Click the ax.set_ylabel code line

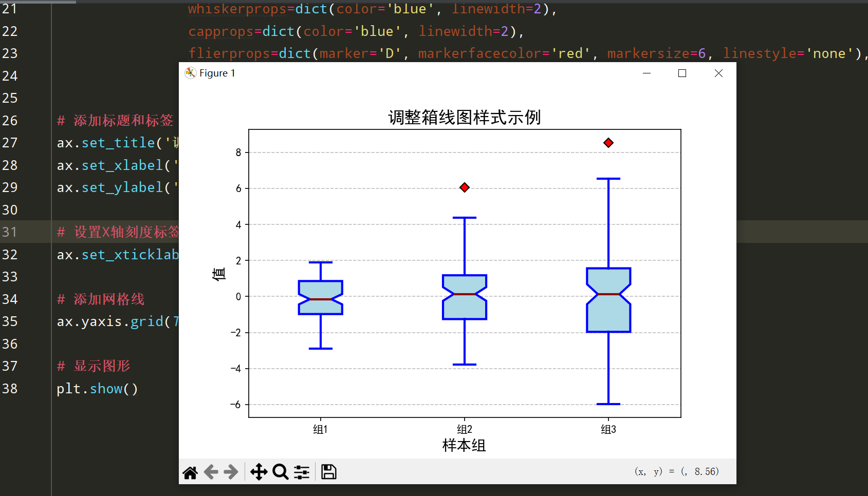click(118, 187)
